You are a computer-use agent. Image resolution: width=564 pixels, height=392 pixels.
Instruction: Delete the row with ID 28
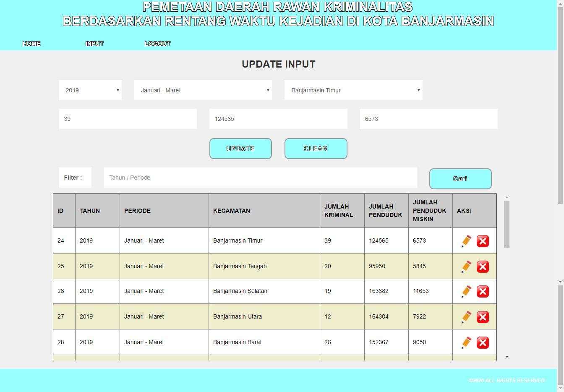click(483, 342)
